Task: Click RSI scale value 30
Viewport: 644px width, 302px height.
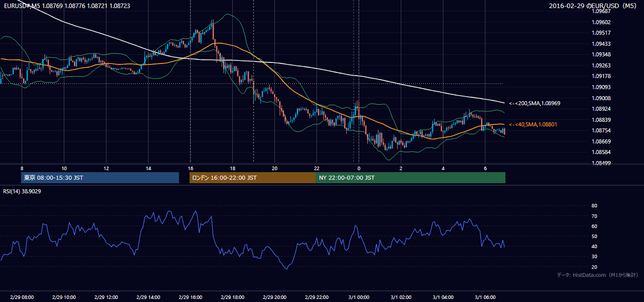Action: pyautogui.click(x=594, y=257)
